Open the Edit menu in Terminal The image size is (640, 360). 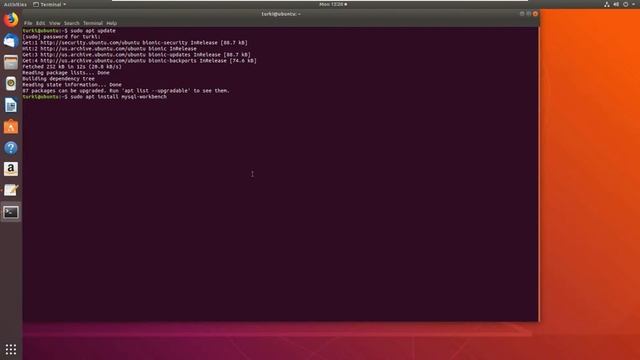[40, 23]
